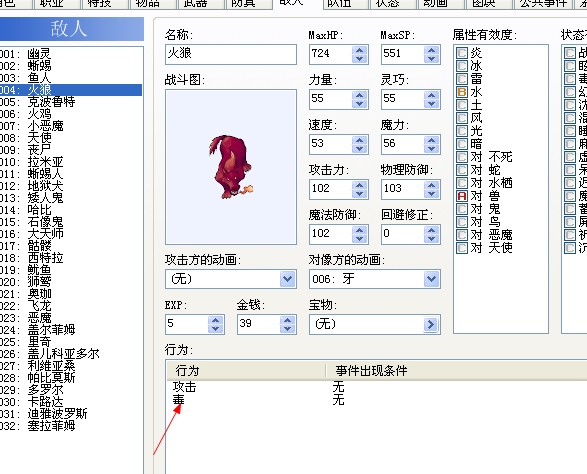Select enemy 006: 火鸡 in list

pyautogui.click(x=71, y=114)
